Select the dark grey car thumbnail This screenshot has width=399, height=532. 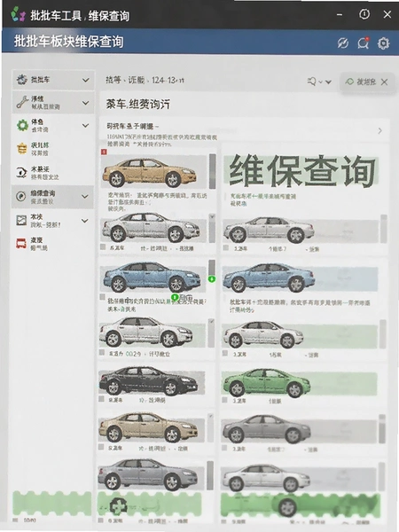point(267,429)
